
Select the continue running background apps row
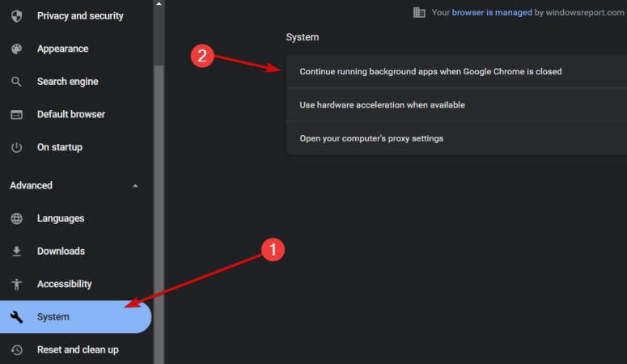click(x=430, y=71)
